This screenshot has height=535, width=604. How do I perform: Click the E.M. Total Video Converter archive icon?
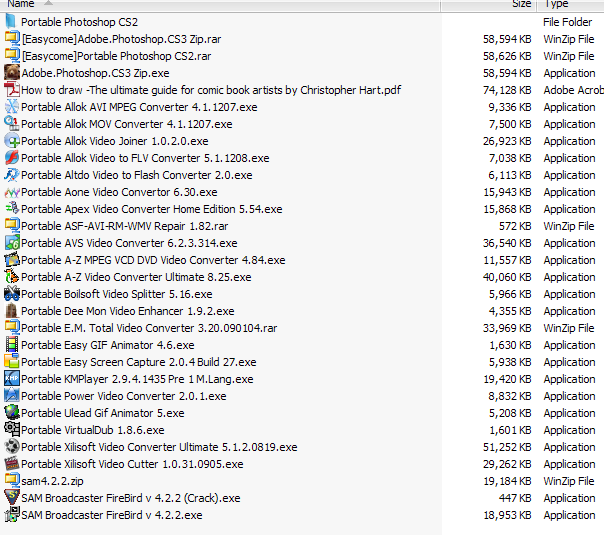click(x=12, y=327)
